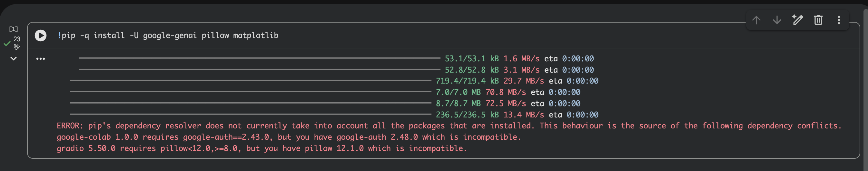This screenshot has height=171, width=868.
Task: Open the AI edit magic pencil
Action: coord(798,20)
